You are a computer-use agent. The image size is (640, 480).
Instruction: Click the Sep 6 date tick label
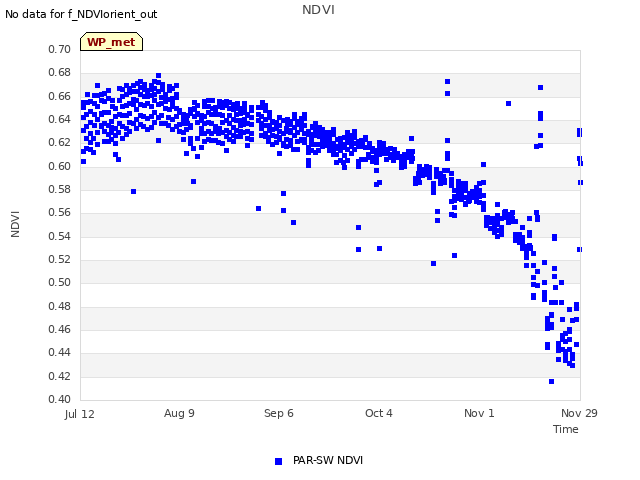click(279, 413)
